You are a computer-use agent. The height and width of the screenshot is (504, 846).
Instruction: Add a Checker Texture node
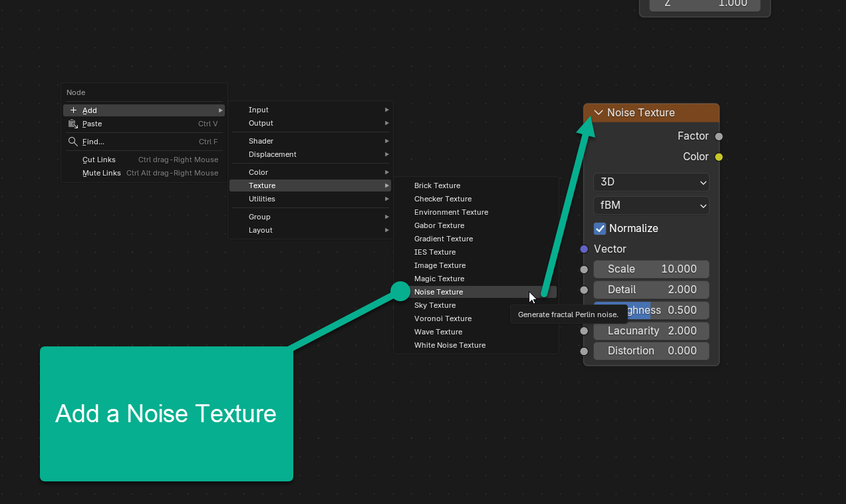click(476, 199)
